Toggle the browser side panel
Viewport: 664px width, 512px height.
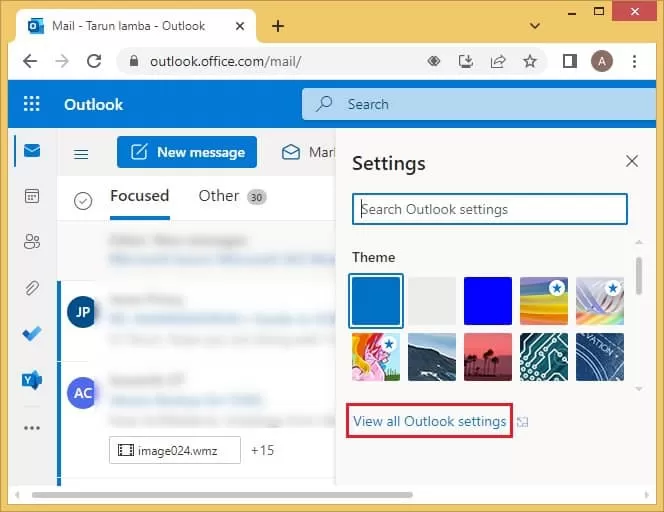570,61
